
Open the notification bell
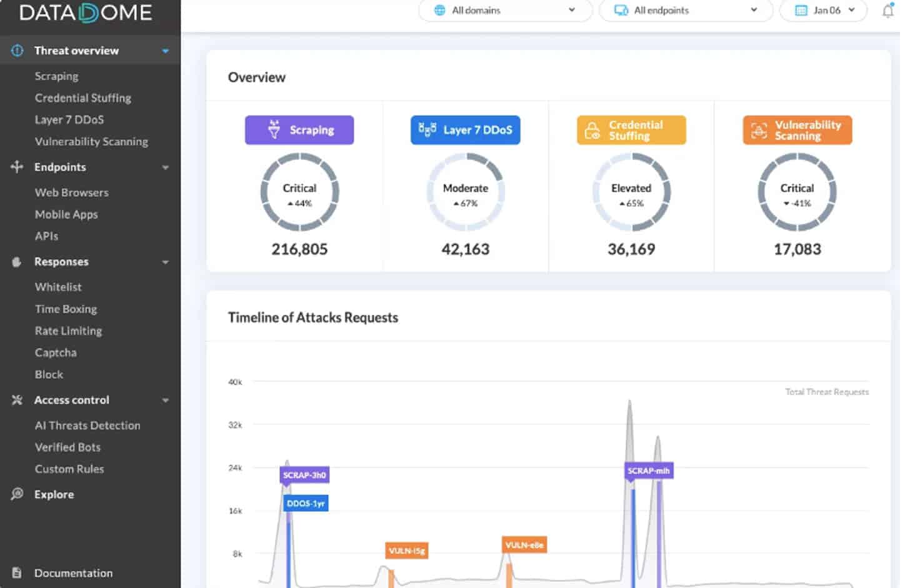tap(887, 10)
